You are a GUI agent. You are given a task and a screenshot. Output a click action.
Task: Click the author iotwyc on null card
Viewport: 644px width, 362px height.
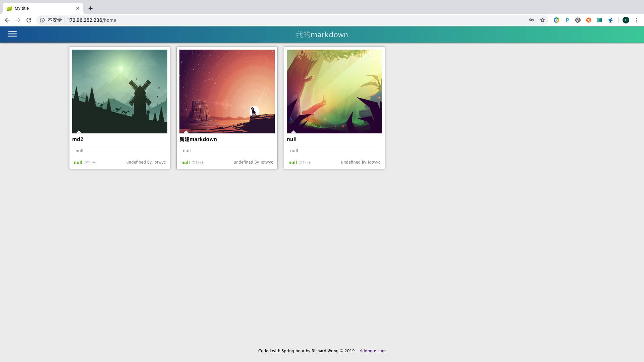tap(374, 162)
